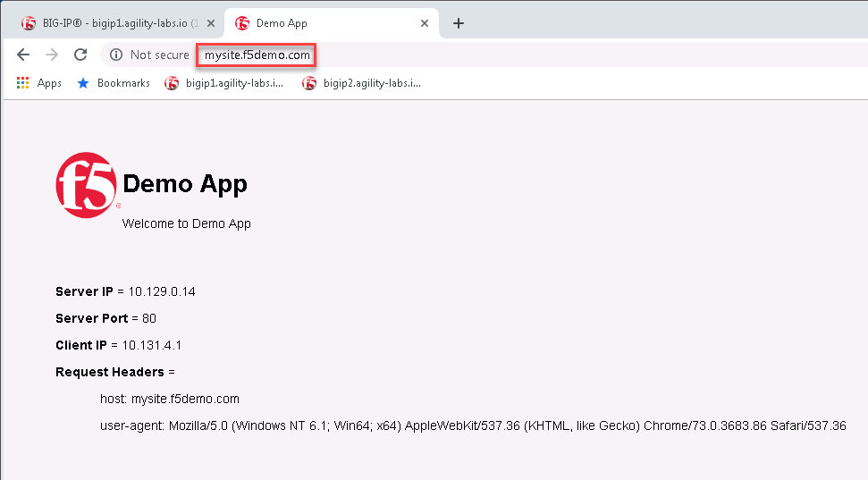Click the Server Port label
This screenshot has width=868, height=480.
pyautogui.click(x=92, y=318)
